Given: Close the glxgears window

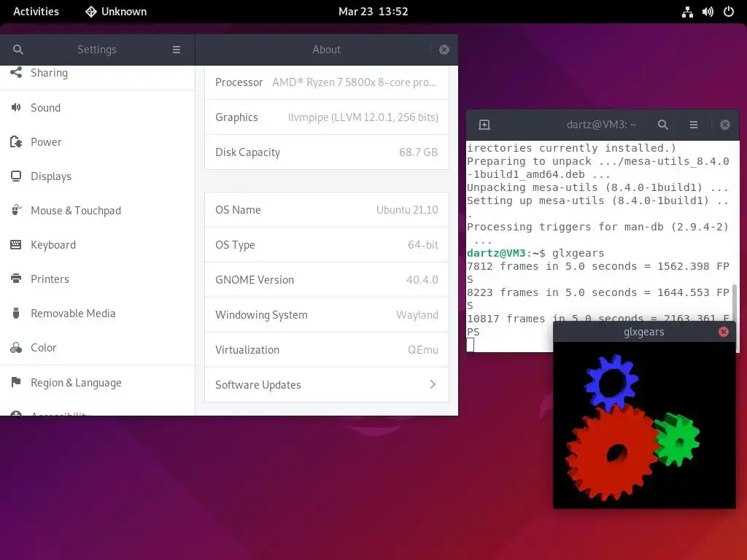Looking at the screenshot, I should (x=723, y=332).
